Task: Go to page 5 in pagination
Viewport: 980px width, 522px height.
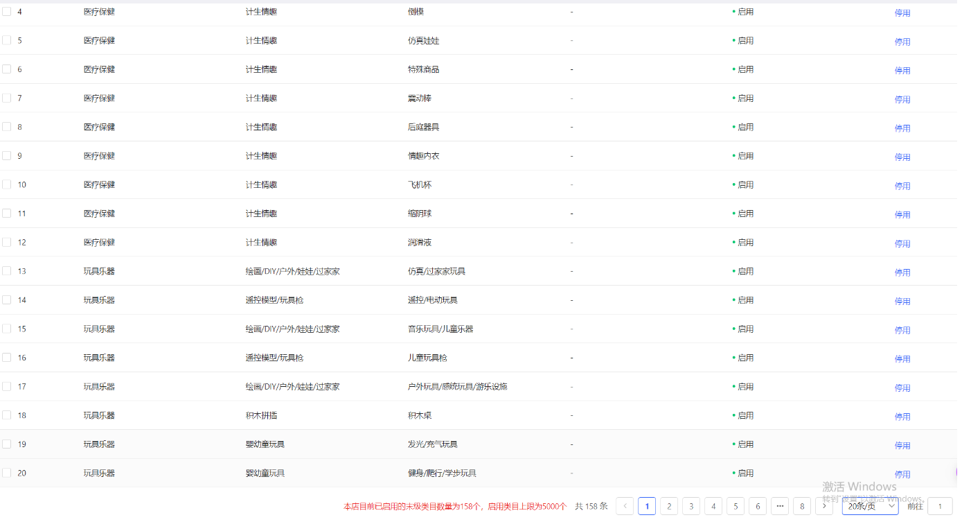Action: point(736,506)
